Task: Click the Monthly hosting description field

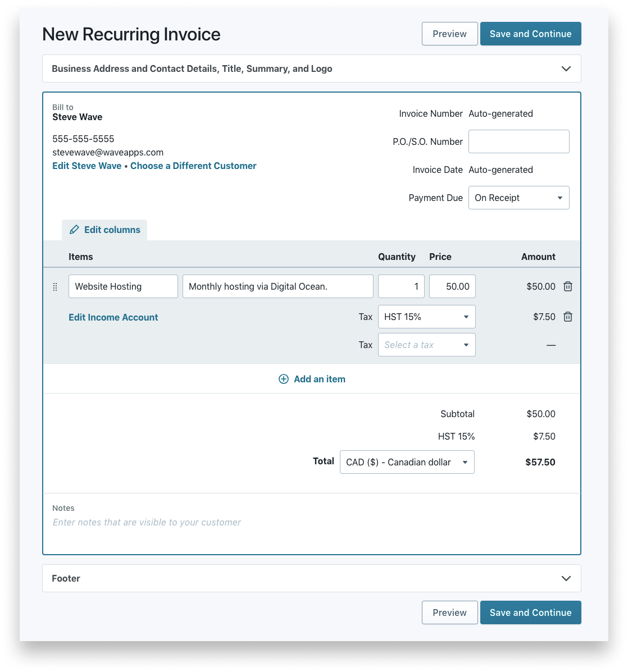Action: (278, 286)
